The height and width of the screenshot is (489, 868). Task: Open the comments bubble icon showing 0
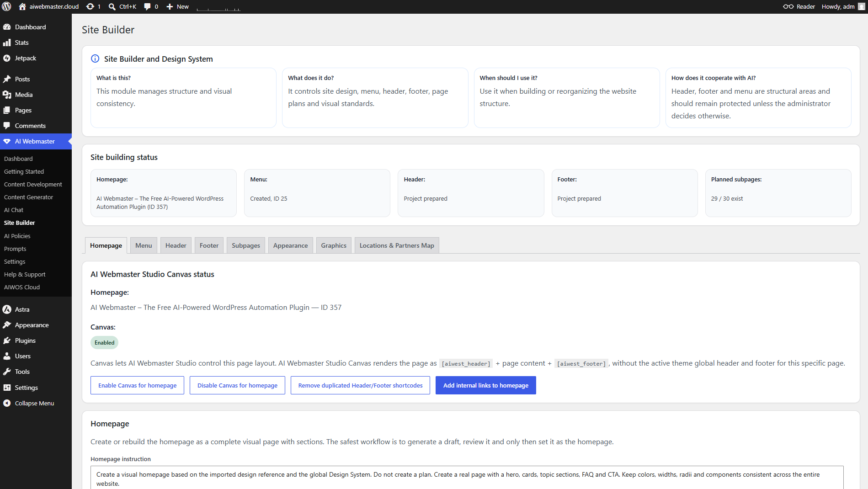tap(147, 6)
